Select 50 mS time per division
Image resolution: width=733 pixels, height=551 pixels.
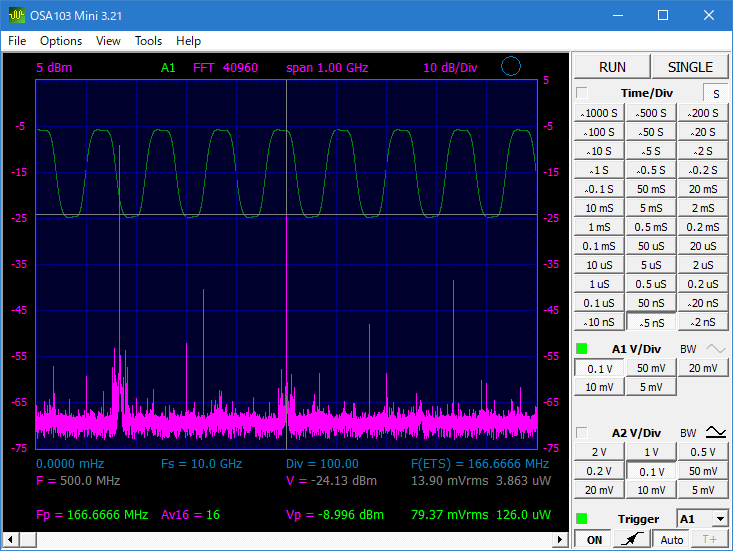coord(651,189)
